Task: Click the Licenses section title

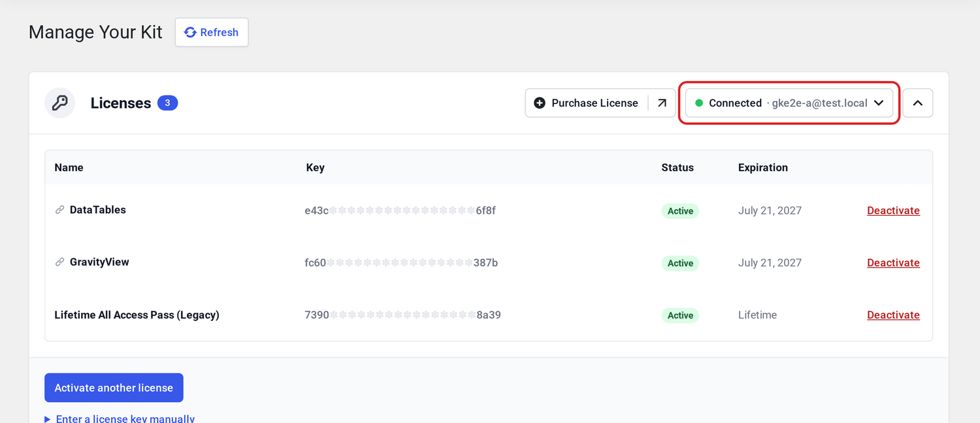Action: [x=121, y=103]
